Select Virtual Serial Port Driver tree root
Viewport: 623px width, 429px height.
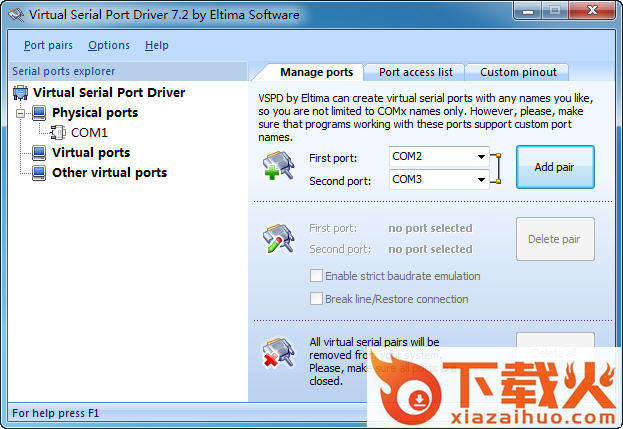pyautogui.click(x=109, y=93)
